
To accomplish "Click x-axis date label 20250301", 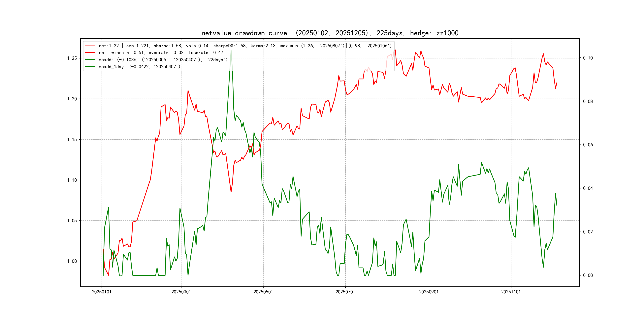I will [x=181, y=292].
